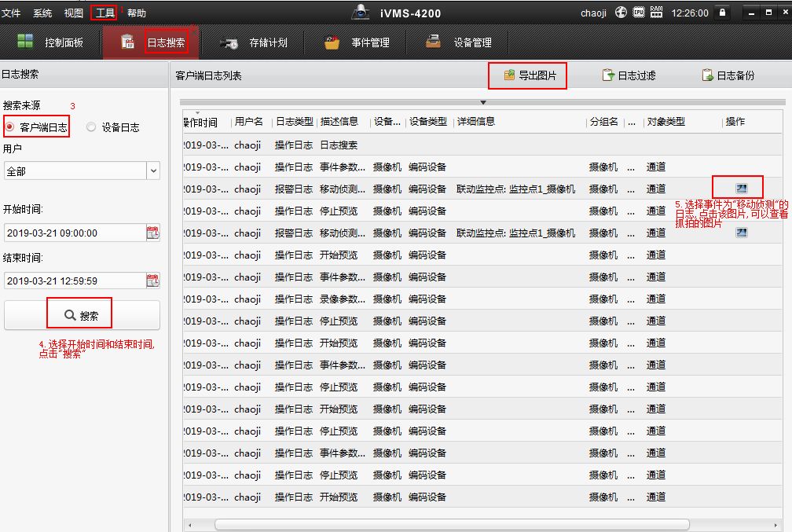Click the start time input field
The height and width of the screenshot is (532, 792).
pos(75,233)
